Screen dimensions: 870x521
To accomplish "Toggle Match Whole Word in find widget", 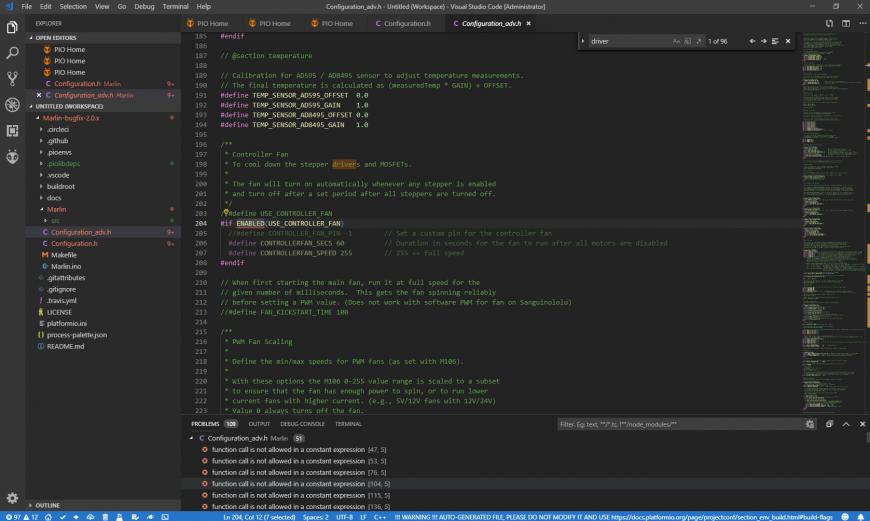I will [x=687, y=41].
